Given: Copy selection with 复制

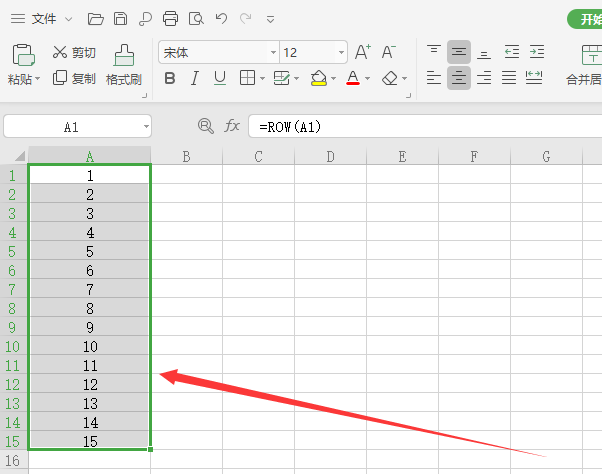Looking at the screenshot, I should (x=74, y=78).
